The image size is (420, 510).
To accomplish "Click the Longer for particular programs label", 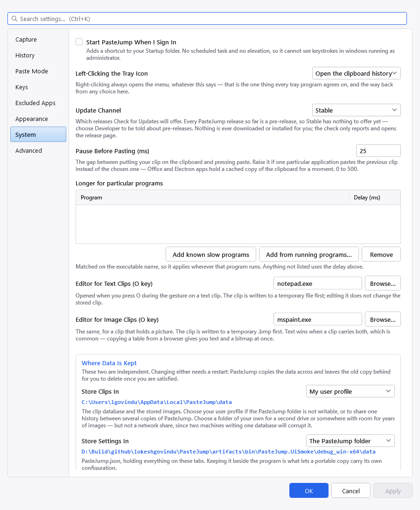I will [119, 183].
